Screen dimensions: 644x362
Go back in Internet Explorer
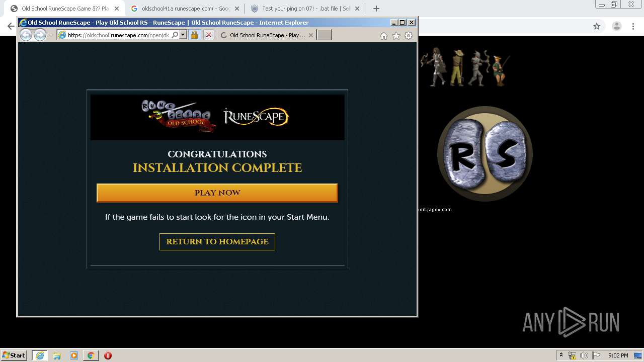pyautogui.click(x=26, y=35)
